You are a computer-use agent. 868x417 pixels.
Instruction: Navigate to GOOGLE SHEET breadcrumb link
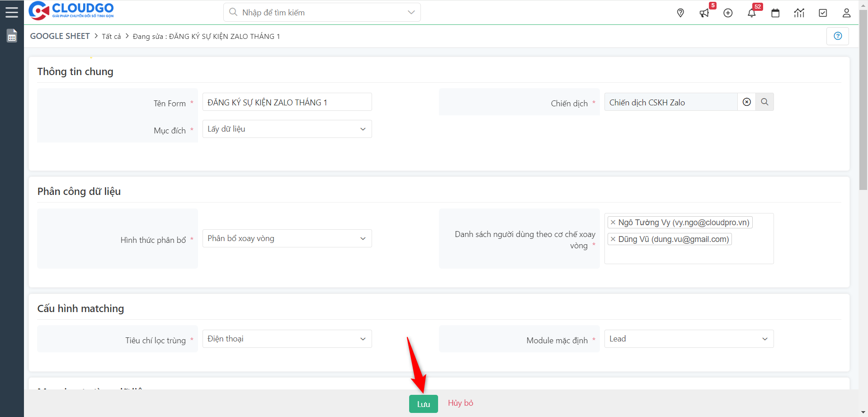coord(59,36)
